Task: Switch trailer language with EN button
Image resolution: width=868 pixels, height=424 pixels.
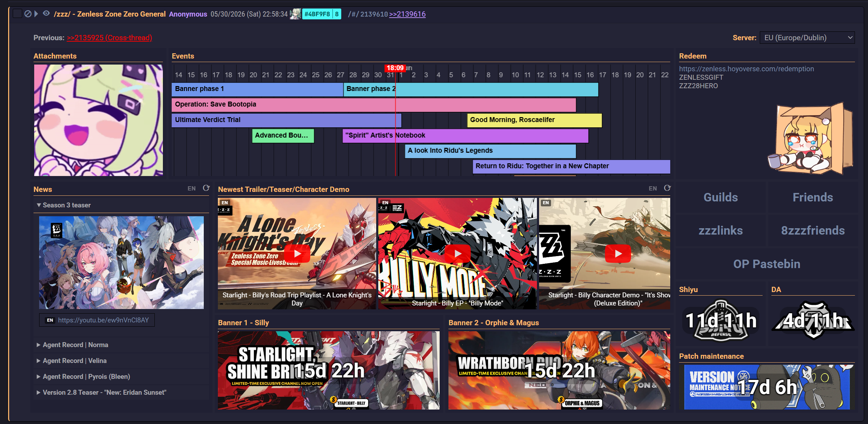Action: [653, 188]
